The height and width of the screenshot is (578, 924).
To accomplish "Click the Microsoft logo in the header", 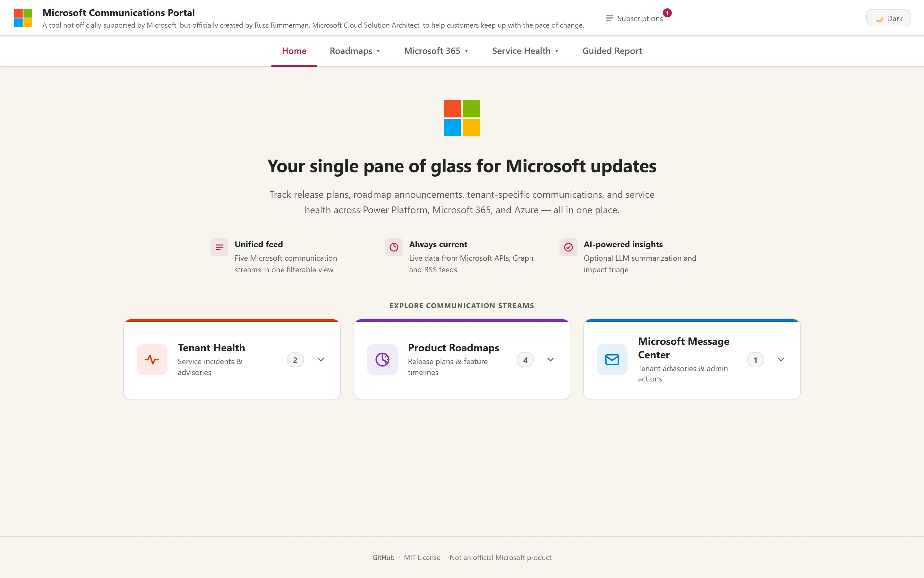I will pos(23,18).
